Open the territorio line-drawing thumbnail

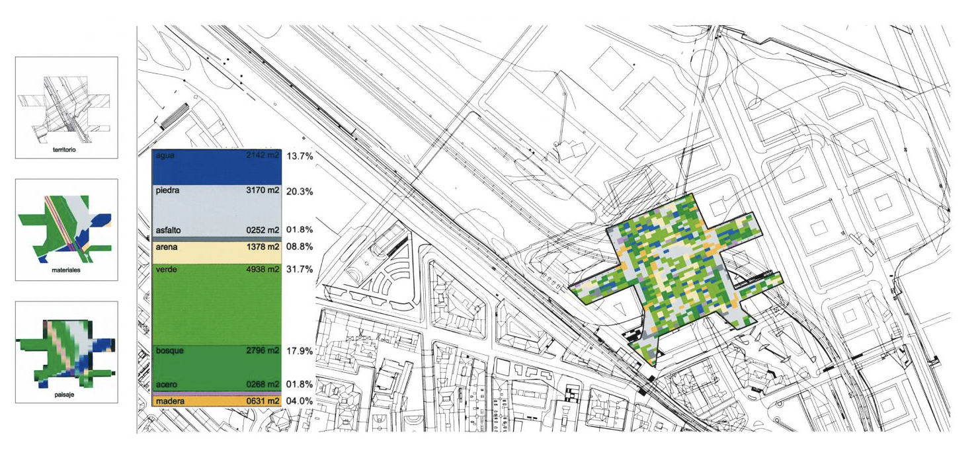(66, 107)
